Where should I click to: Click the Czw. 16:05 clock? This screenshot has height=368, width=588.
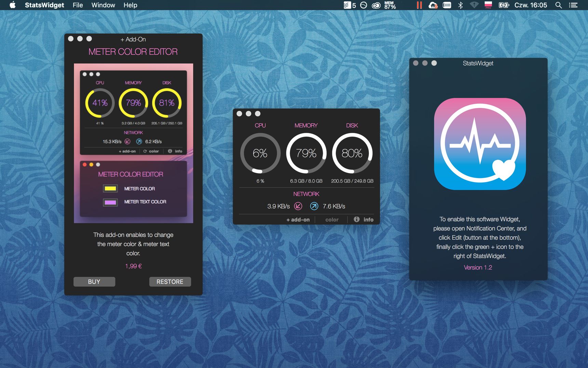pos(531,5)
